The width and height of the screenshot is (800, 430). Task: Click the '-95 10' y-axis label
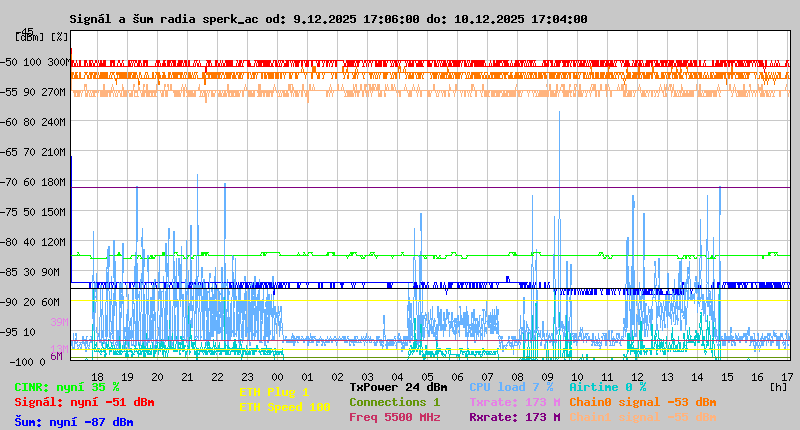coord(18,332)
